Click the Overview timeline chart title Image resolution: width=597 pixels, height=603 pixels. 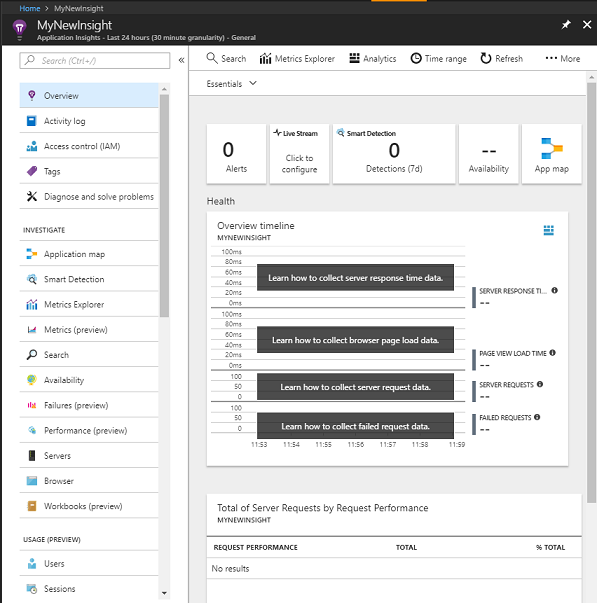[x=256, y=226]
